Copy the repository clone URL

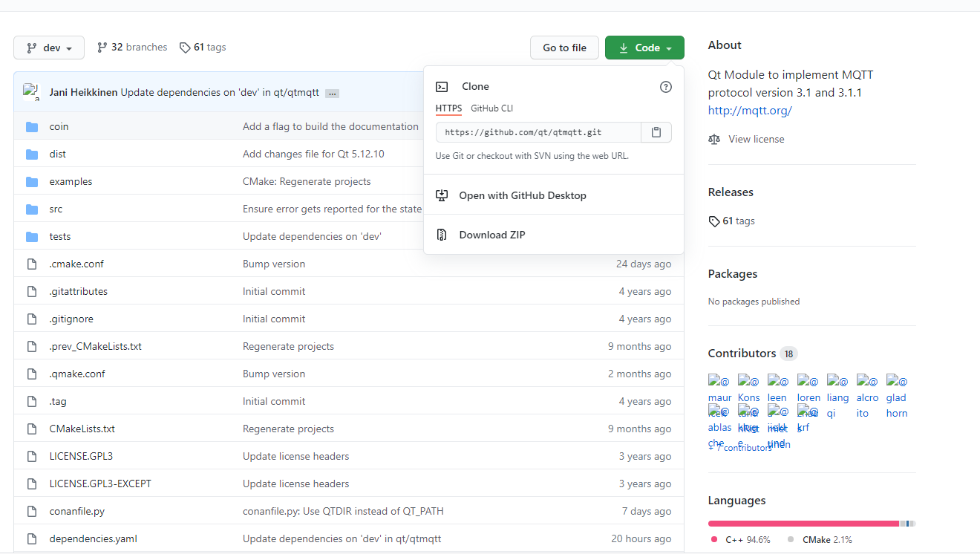(x=656, y=131)
